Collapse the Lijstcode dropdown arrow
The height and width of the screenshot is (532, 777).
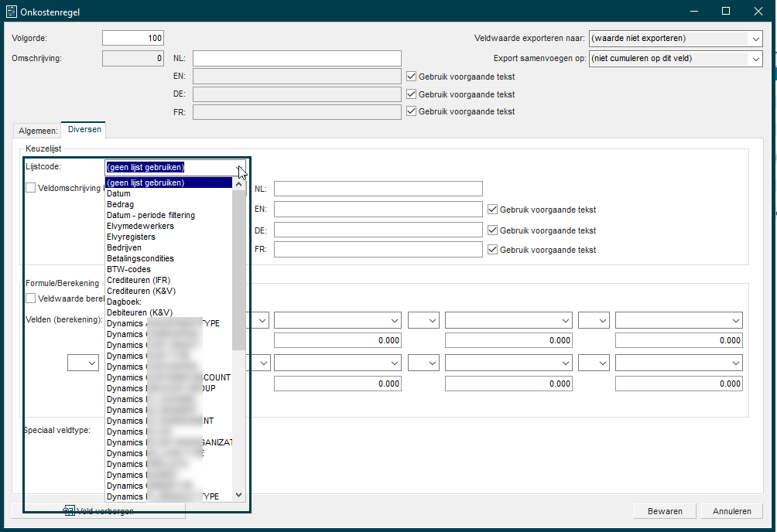[239, 168]
